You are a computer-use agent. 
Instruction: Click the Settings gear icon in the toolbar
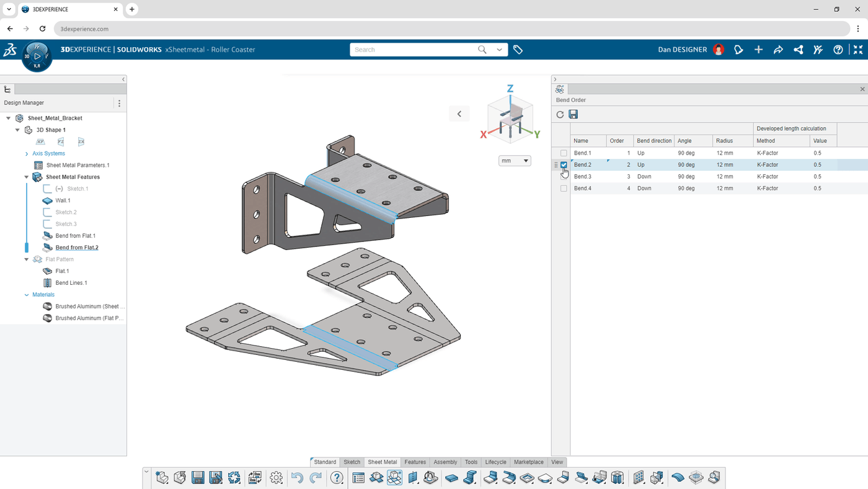[275, 477]
